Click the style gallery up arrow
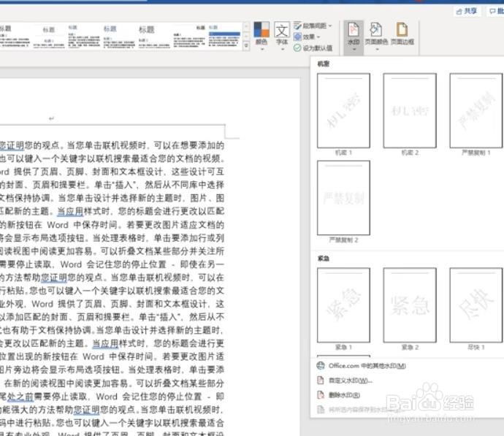 pos(246,26)
